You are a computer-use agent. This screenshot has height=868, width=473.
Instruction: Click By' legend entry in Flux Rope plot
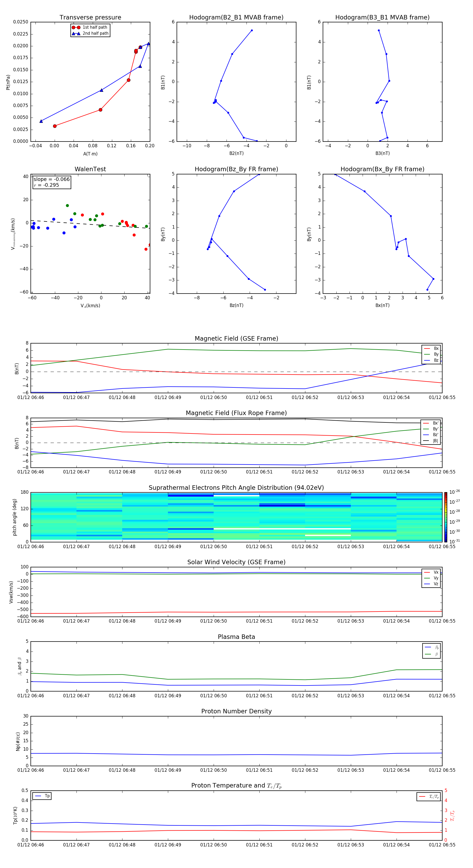point(431,429)
